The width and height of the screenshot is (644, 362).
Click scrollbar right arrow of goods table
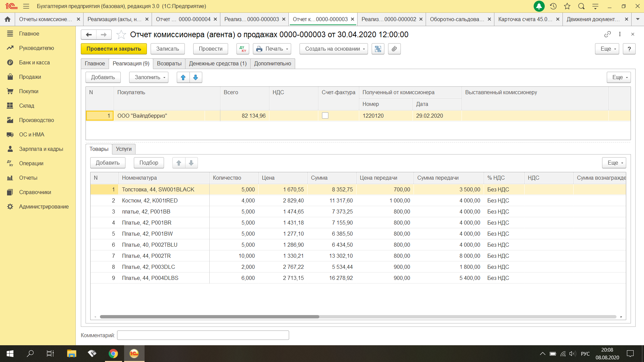(621, 317)
